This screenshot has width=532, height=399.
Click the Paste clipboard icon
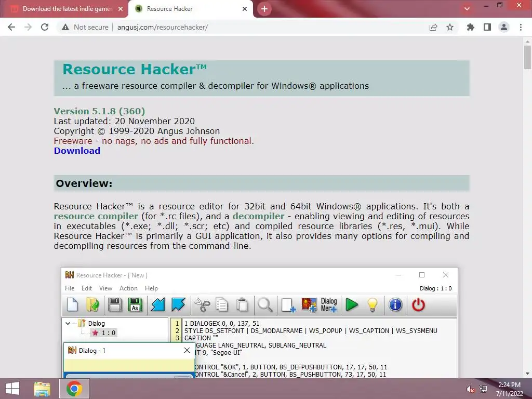tap(242, 304)
